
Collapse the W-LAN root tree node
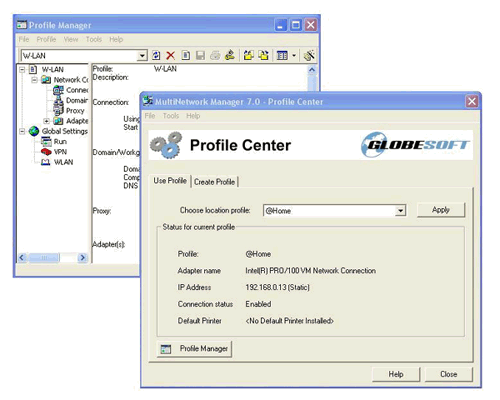pos(22,69)
